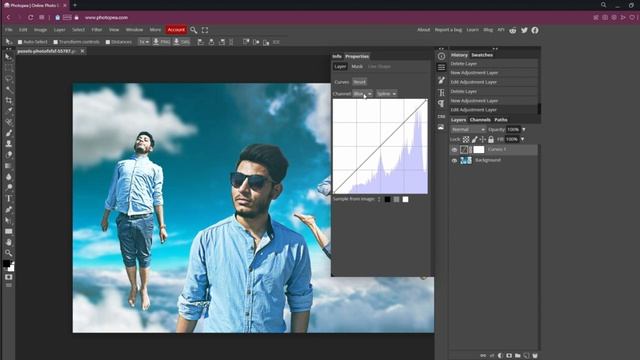The image size is (640, 360).
Task: Open the Channel dropdown in Curves
Action: (x=362, y=94)
